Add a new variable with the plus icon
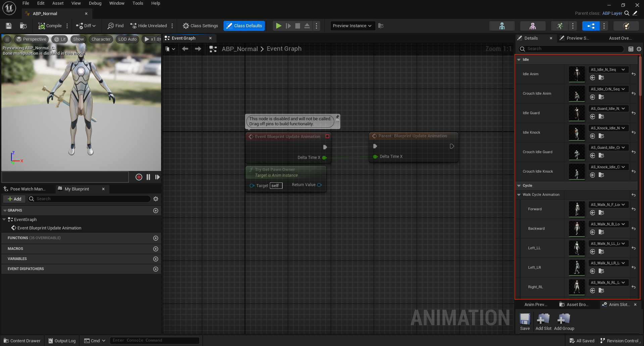 156,259
